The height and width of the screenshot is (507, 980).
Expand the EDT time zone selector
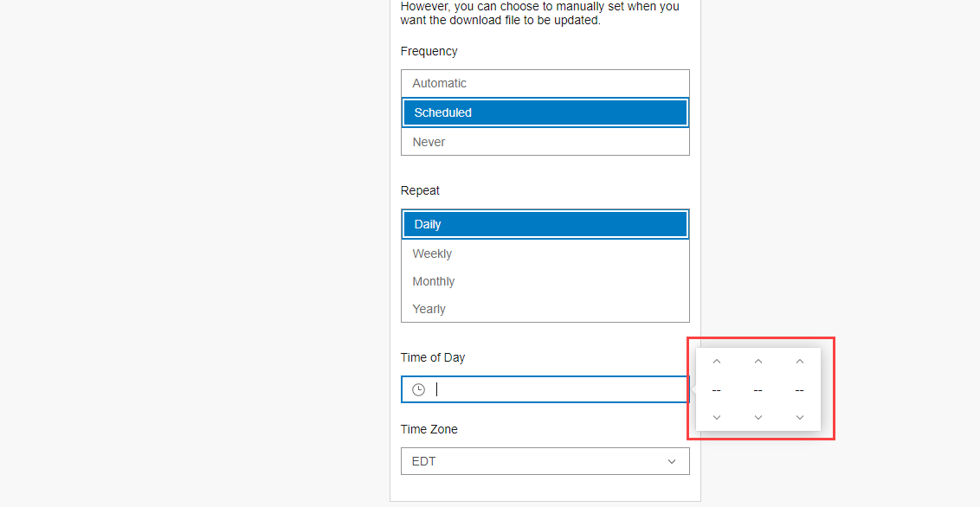coord(545,461)
